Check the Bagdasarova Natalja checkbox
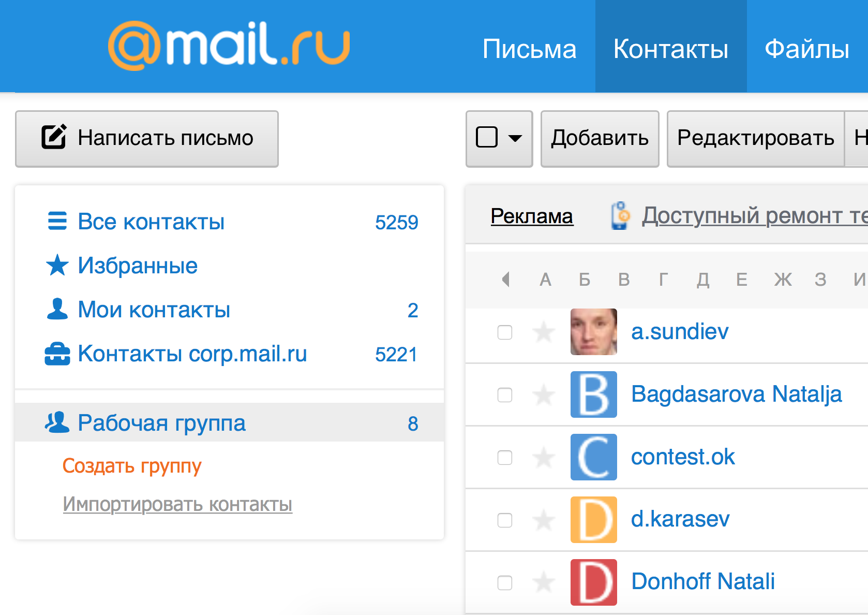 pos(505,395)
